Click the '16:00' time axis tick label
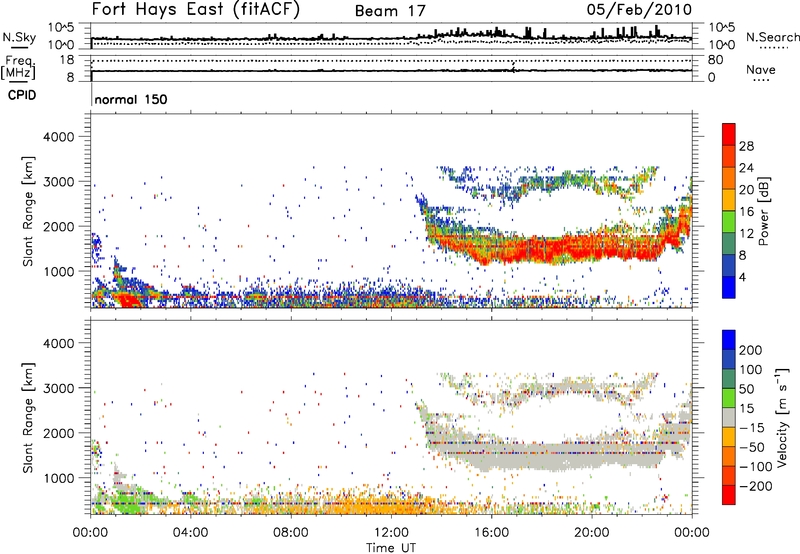 click(491, 533)
